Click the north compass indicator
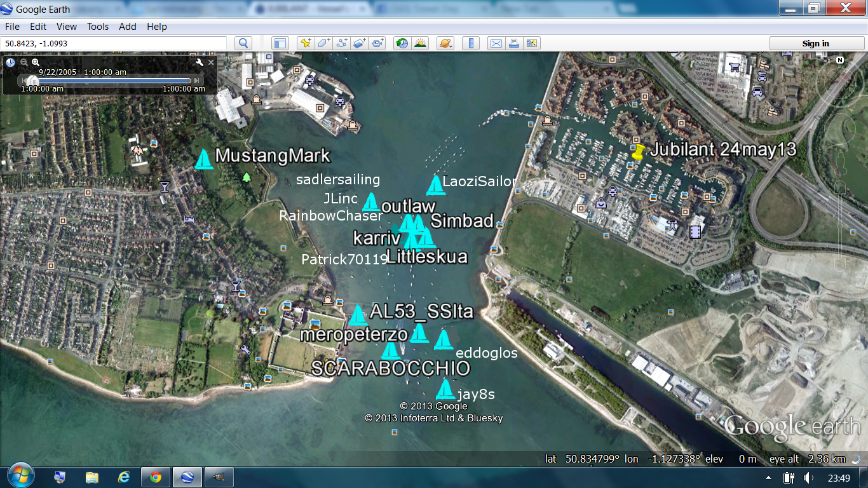The width and height of the screenshot is (868, 488). click(x=840, y=60)
